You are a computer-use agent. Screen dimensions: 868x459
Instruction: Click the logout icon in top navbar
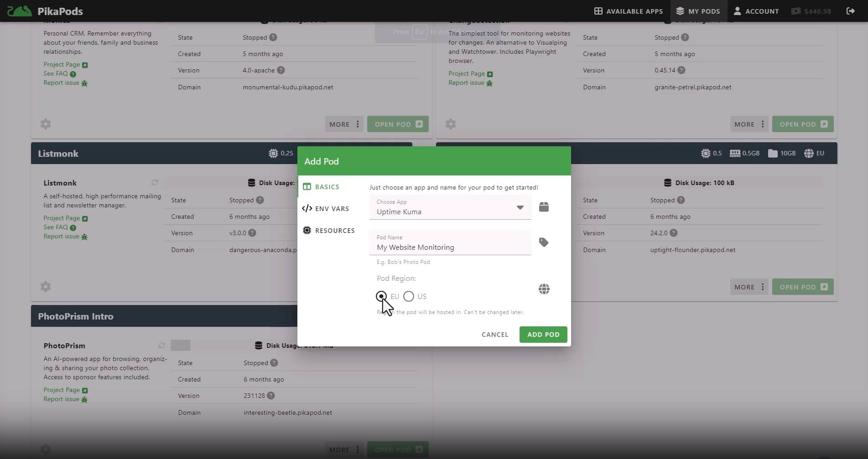click(850, 11)
